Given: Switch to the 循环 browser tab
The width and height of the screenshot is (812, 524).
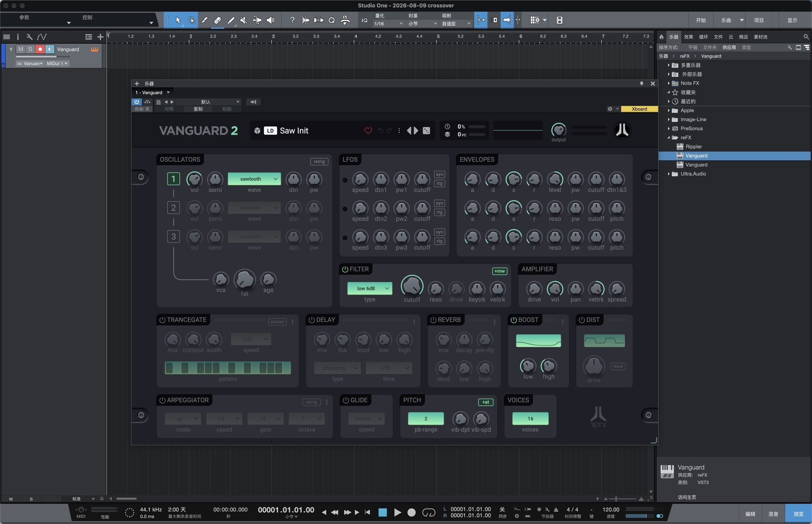Looking at the screenshot, I should 703,37.
